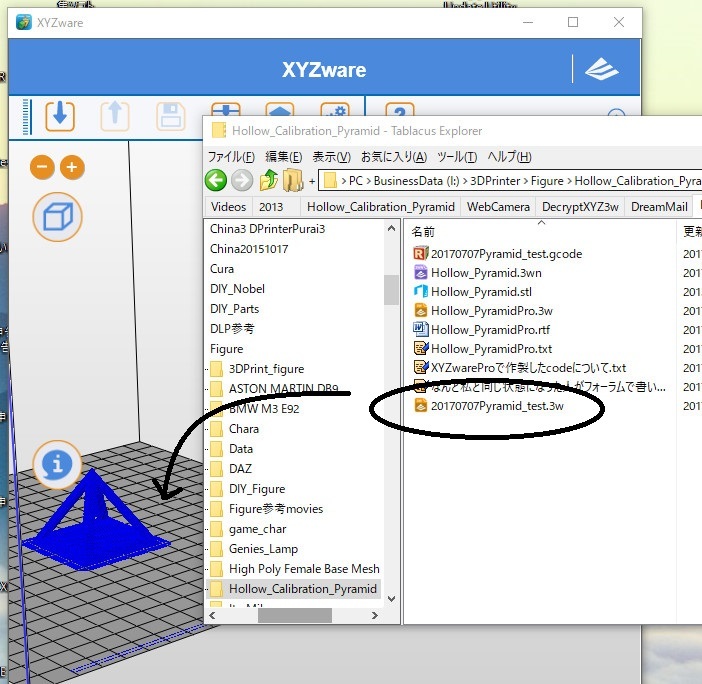
Task: Select Genies_Lamp folder in tree
Action: click(x=263, y=549)
